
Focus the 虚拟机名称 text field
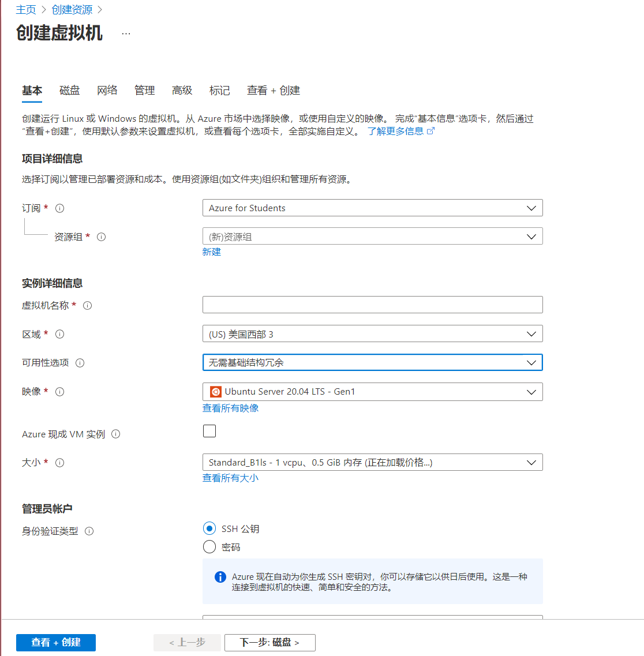coord(372,305)
